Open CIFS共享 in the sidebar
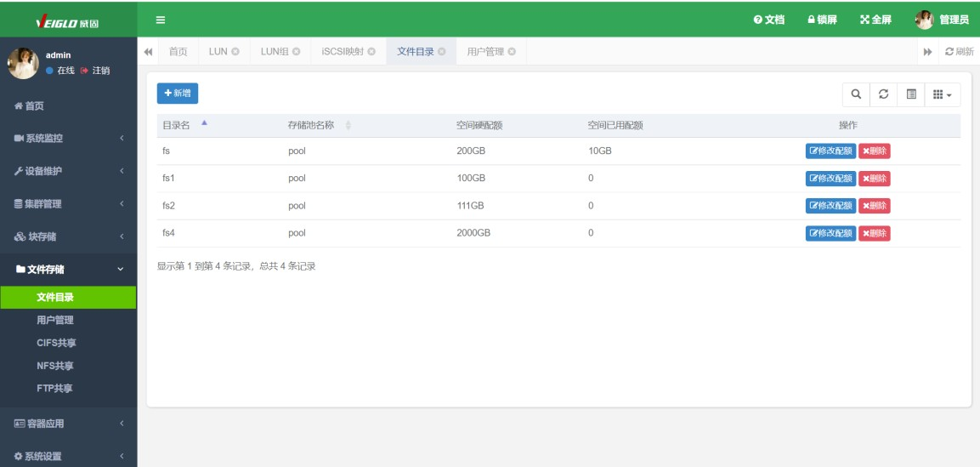Image resolution: width=980 pixels, height=467 pixels. (55, 344)
